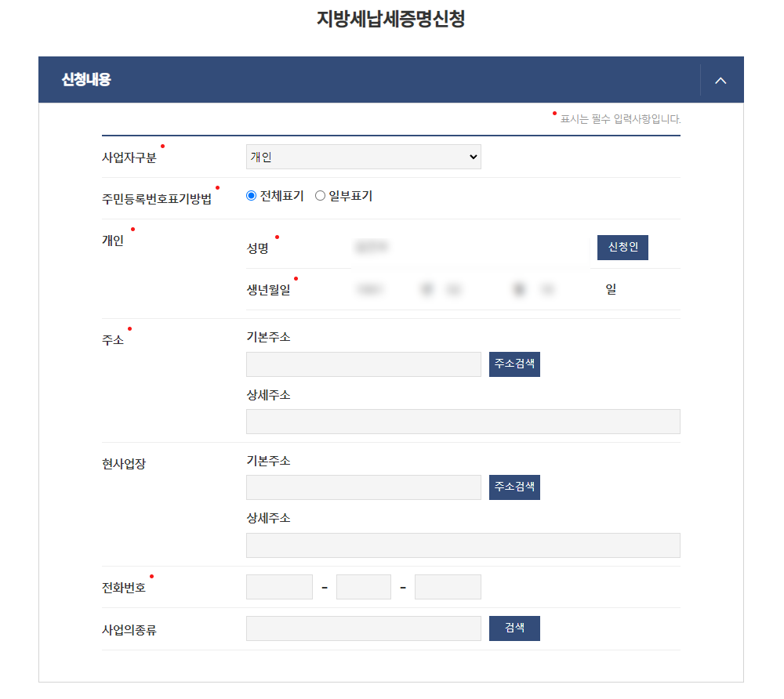Select the middle phone number field

pos(363,586)
